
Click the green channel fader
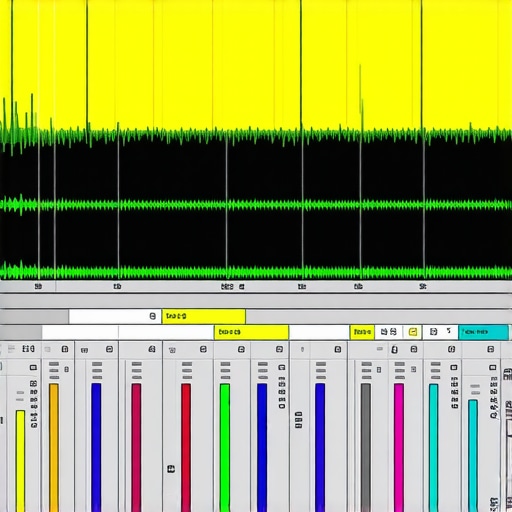[225, 447]
